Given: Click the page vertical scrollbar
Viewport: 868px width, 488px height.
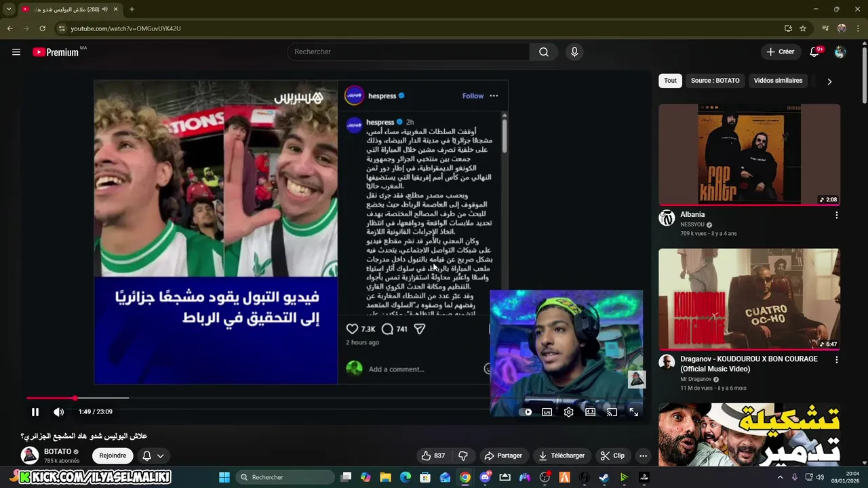Looking at the screenshot, I should pos(864,75).
